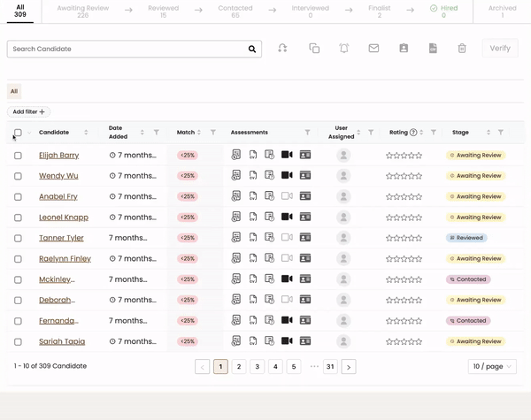Select the checkbox for Wendy Wu
The image size is (531, 420).
click(18, 176)
